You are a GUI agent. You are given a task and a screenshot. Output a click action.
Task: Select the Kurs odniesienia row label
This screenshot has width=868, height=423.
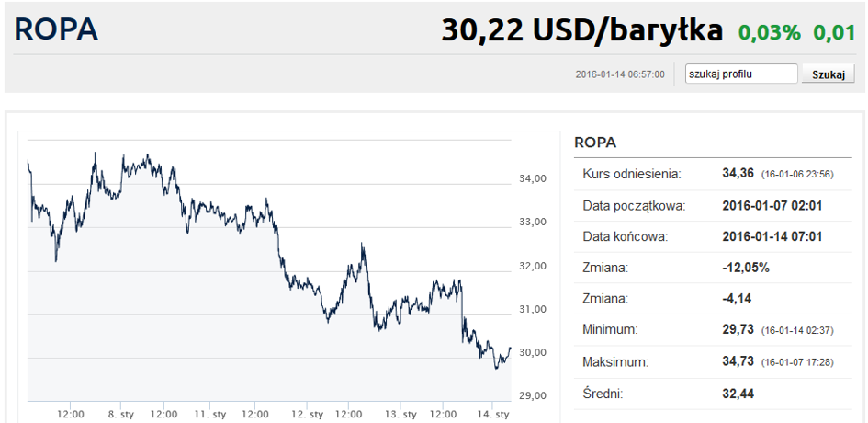[632, 174]
